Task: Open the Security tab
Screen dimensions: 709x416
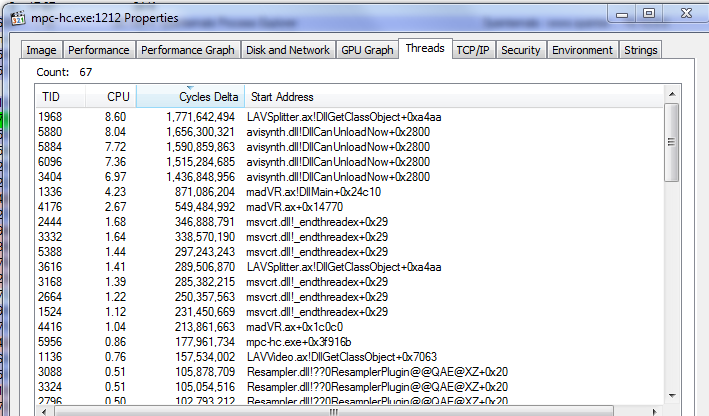Action: tap(520, 50)
